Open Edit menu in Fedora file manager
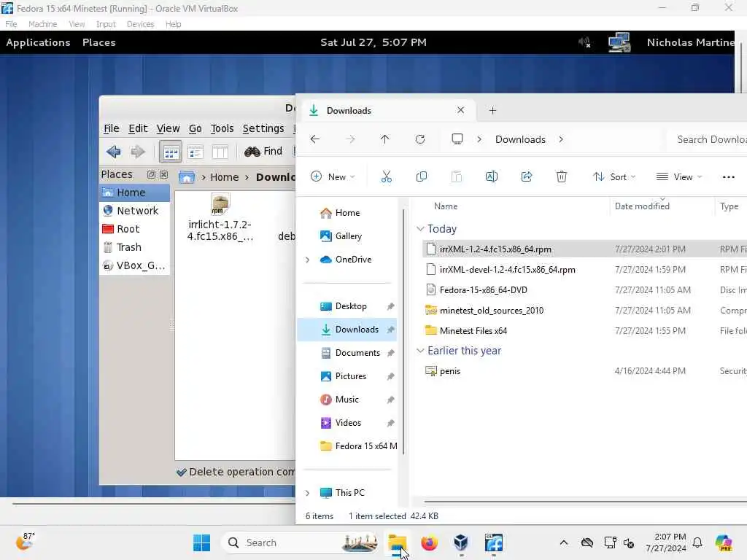747x560 pixels. pyautogui.click(x=138, y=128)
